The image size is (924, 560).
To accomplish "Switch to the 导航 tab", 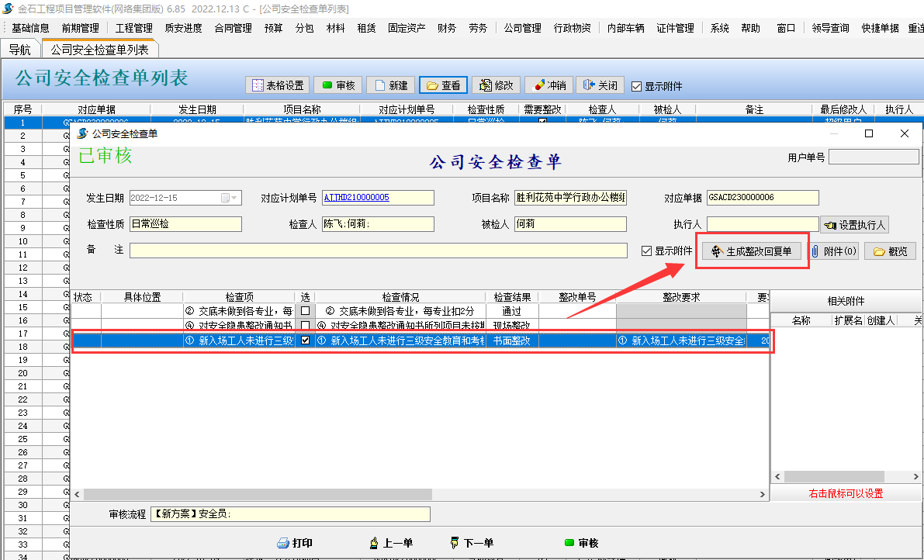I will click(x=20, y=50).
